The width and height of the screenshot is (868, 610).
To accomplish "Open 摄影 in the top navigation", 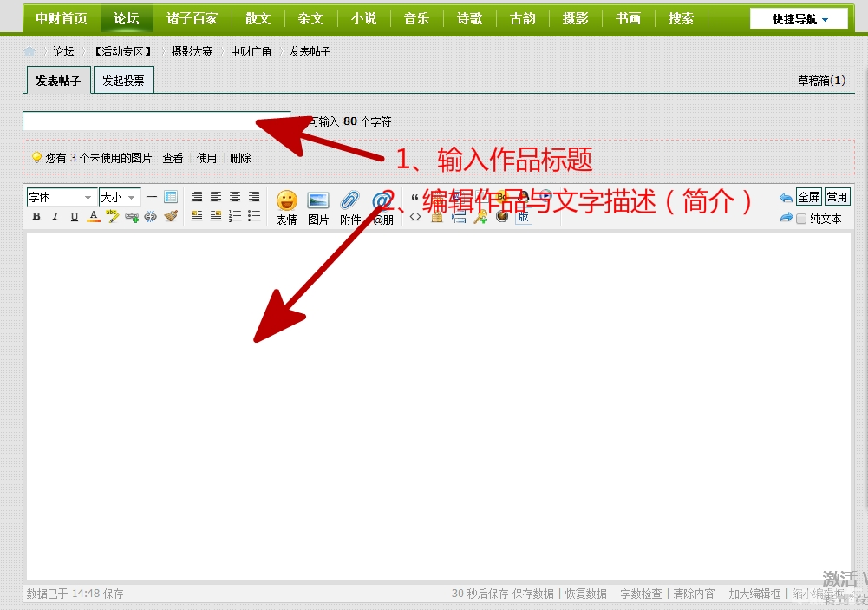I will point(575,18).
